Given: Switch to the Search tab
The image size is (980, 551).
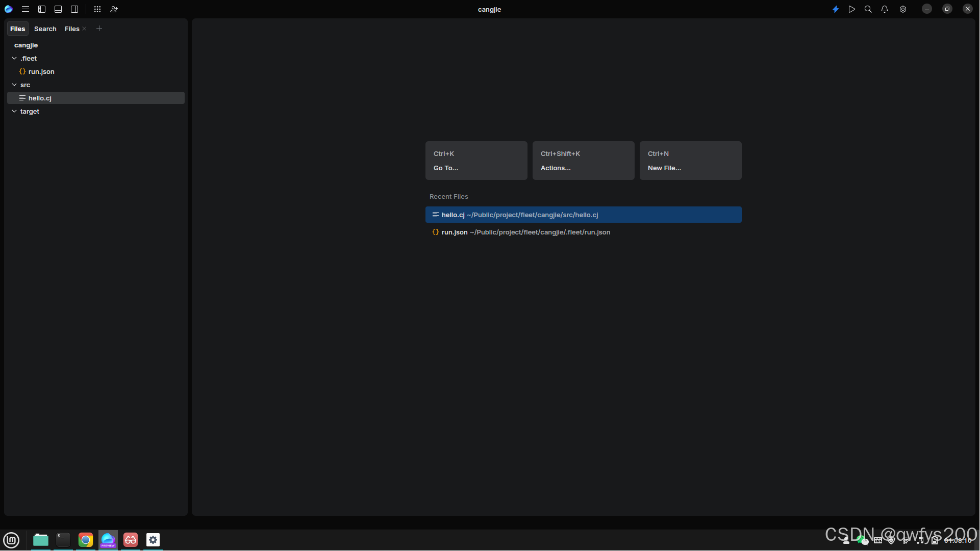Looking at the screenshot, I should 45,29.
